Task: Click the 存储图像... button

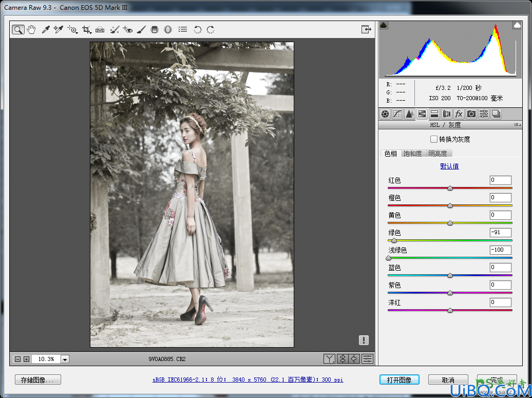Action: pos(38,380)
